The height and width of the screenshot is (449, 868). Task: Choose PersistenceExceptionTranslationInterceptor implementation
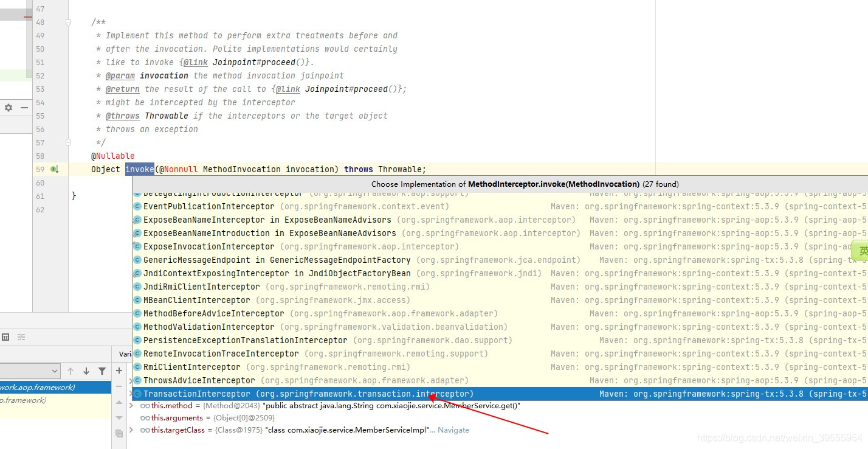coord(500,341)
